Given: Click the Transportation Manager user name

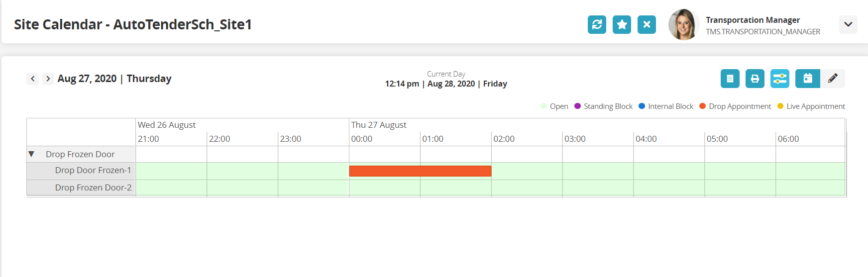Looking at the screenshot, I should tap(753, 20).
